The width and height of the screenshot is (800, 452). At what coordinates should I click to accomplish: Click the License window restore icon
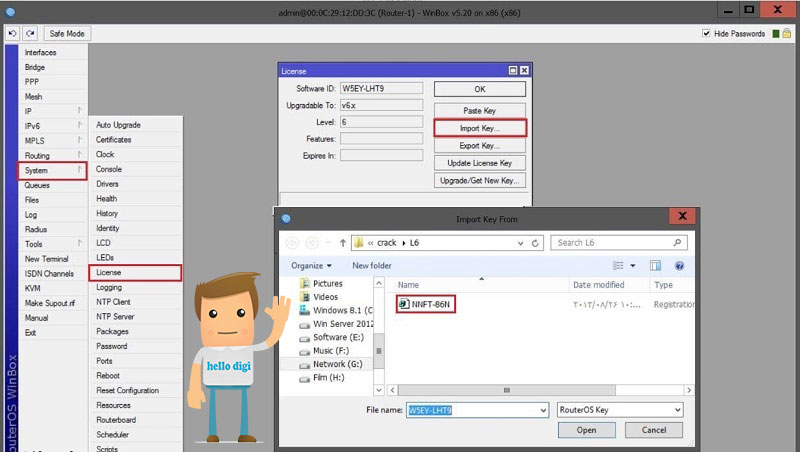(513, 71)
